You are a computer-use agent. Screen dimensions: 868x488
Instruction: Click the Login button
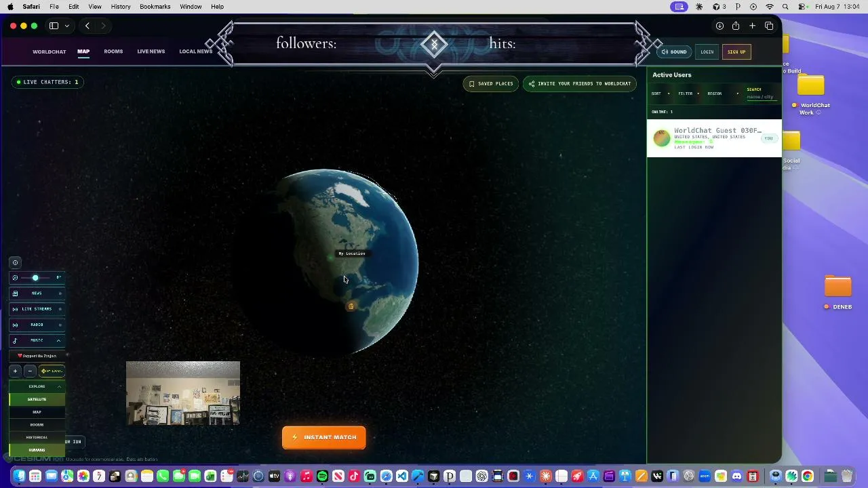pyautogui.click(x=707, y=52)
